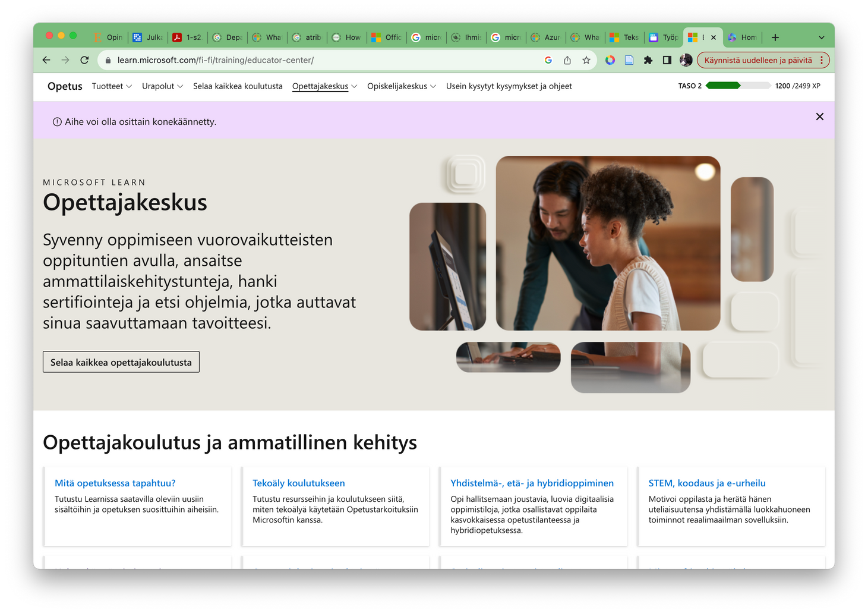Switch to the Opin tab
Viewport: 868px width, 613px height.
108,37
